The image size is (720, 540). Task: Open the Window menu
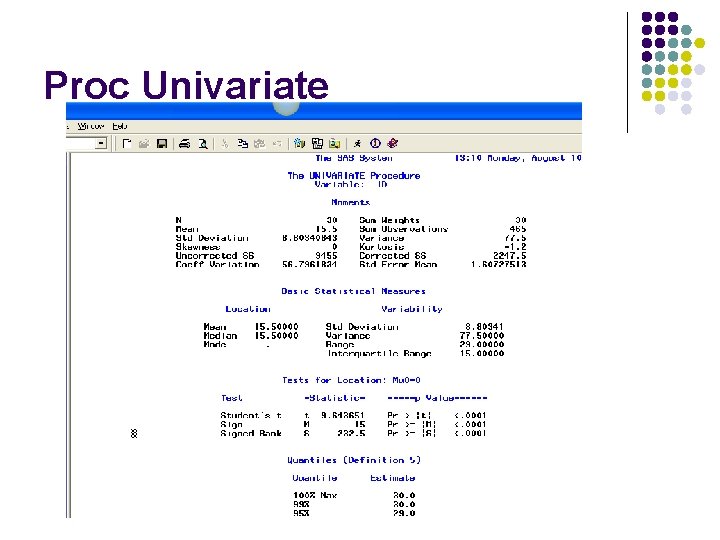90,126
